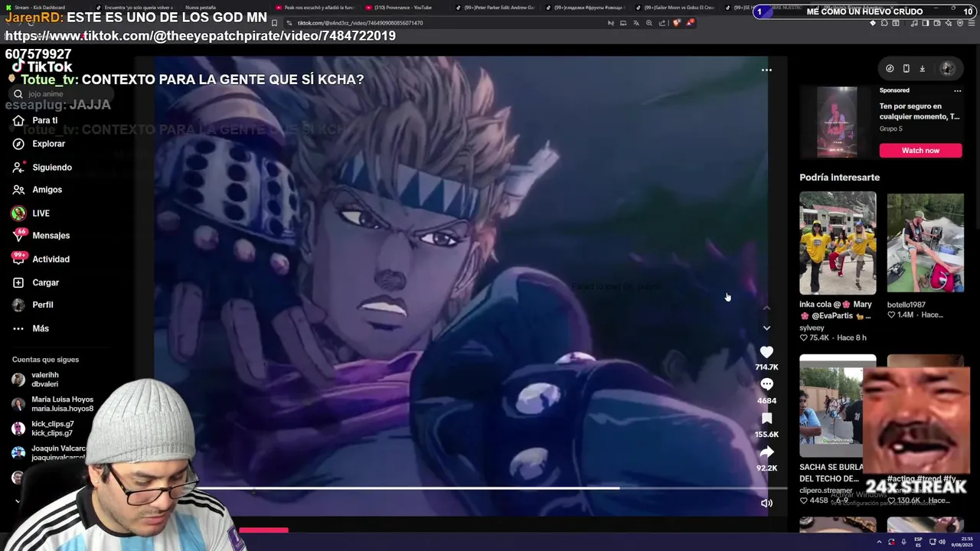Switch to the Peak nos escuchó tab
The width and height of the screenshot is (980, 551).
click(314, 8)
